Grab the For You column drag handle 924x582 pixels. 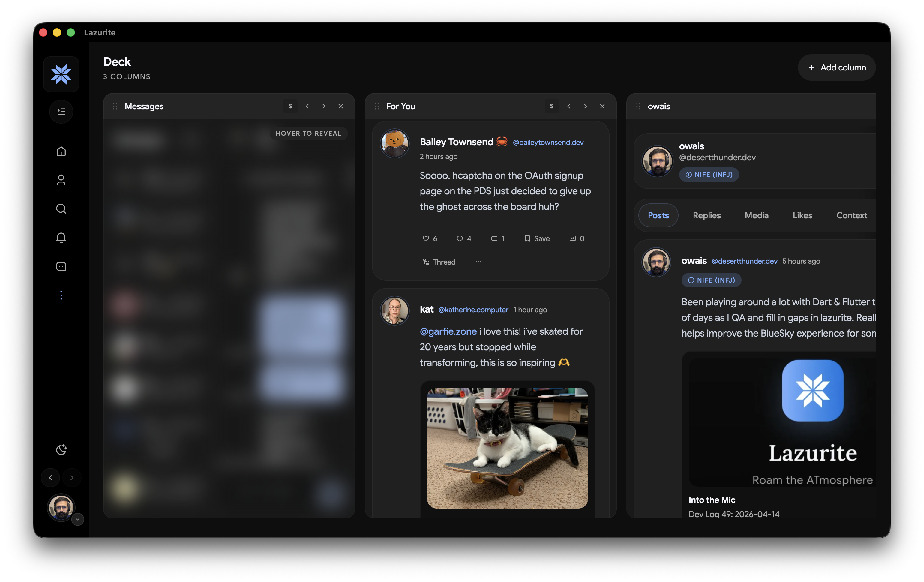[x=377, y=106]
